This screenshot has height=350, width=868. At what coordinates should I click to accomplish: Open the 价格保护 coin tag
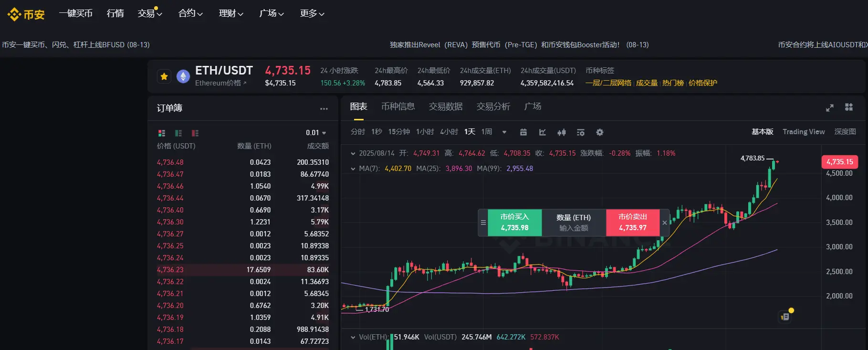tap(702, 83)
